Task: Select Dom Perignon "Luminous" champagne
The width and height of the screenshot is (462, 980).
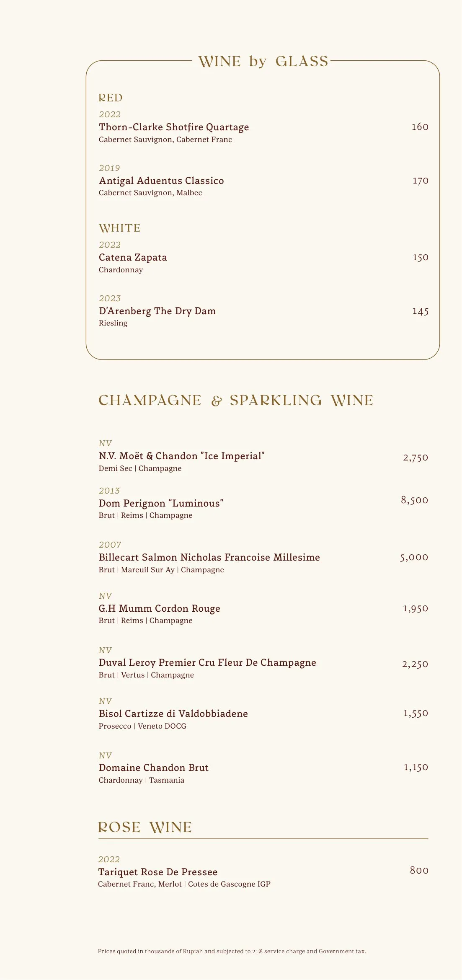Action: coord(161,503)
